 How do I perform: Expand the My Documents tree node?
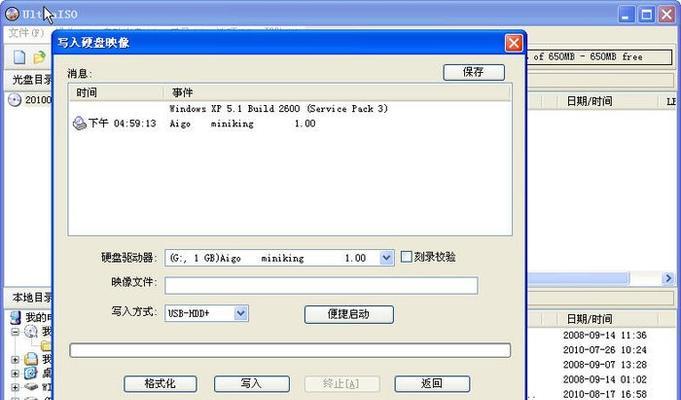coord(15,360)
